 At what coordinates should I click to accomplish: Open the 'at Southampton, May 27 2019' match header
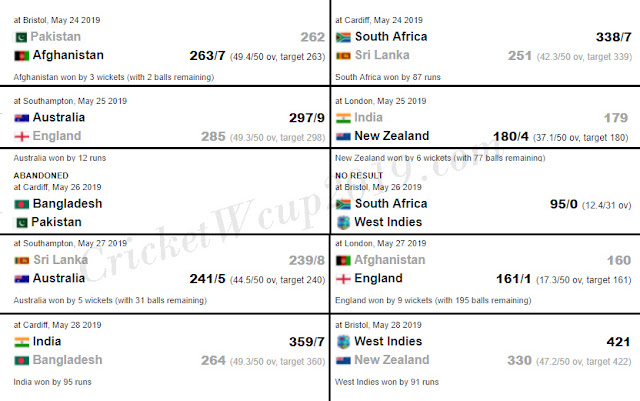tap(70, 243)
